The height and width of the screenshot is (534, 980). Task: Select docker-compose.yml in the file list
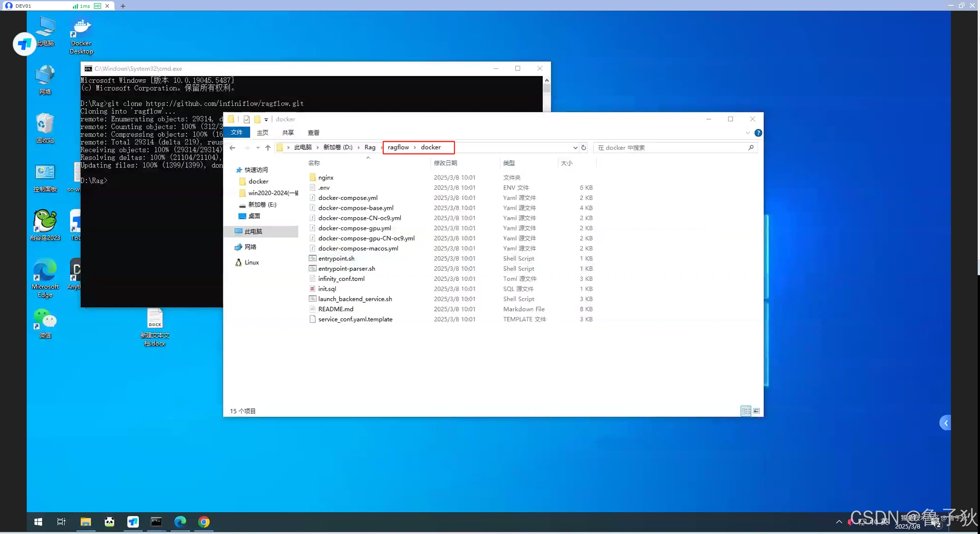(348, 197)
